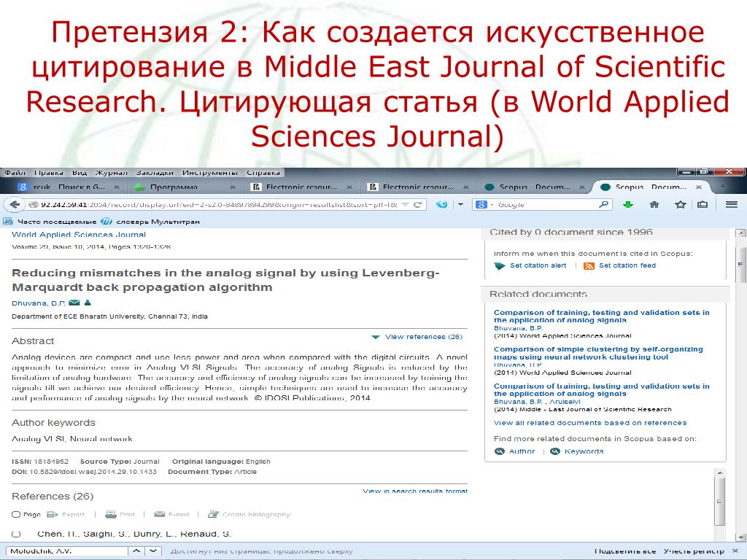Bookmark this page with the star icon

[681, 205]
